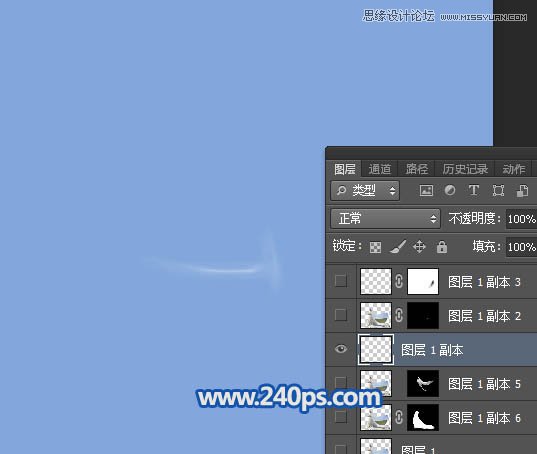Viewport: 537px width, 454px height.
Task: Show layer 图层 1 副本 2
Action: click(340, 315)
